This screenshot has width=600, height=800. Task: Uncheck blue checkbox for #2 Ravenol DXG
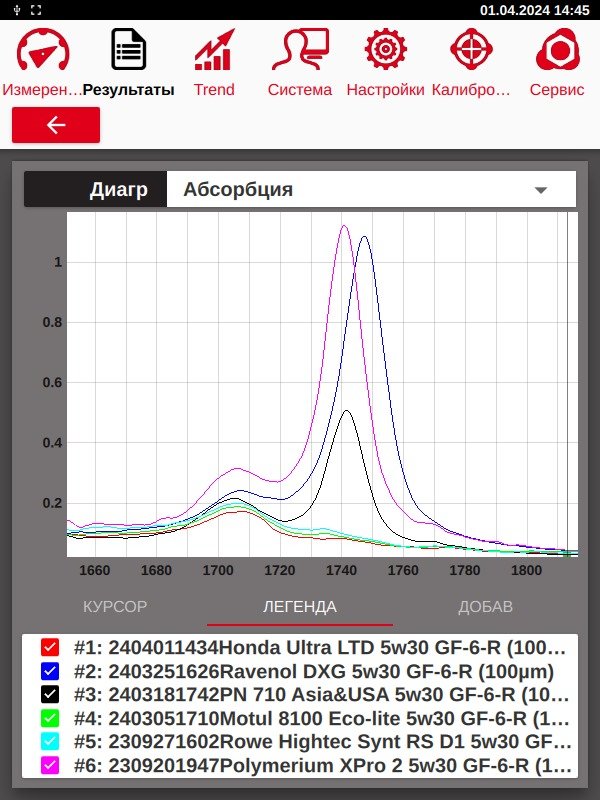coord(50,670)
